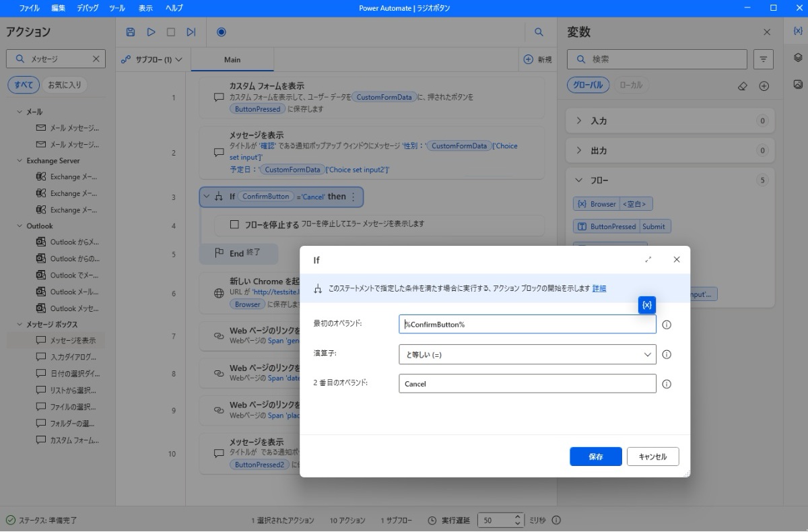
Task: Open Images panel icon in sidebar
Action: click(797, 84)
